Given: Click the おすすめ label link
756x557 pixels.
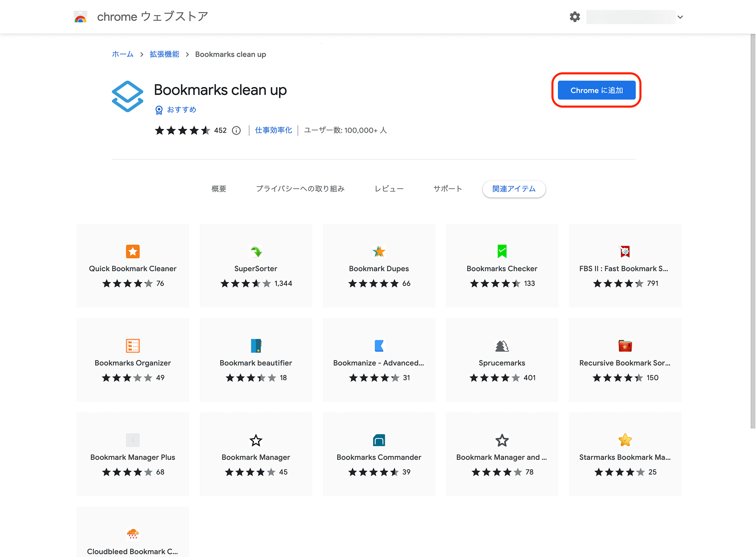Looking at the screenshot, I should point(181,110).
